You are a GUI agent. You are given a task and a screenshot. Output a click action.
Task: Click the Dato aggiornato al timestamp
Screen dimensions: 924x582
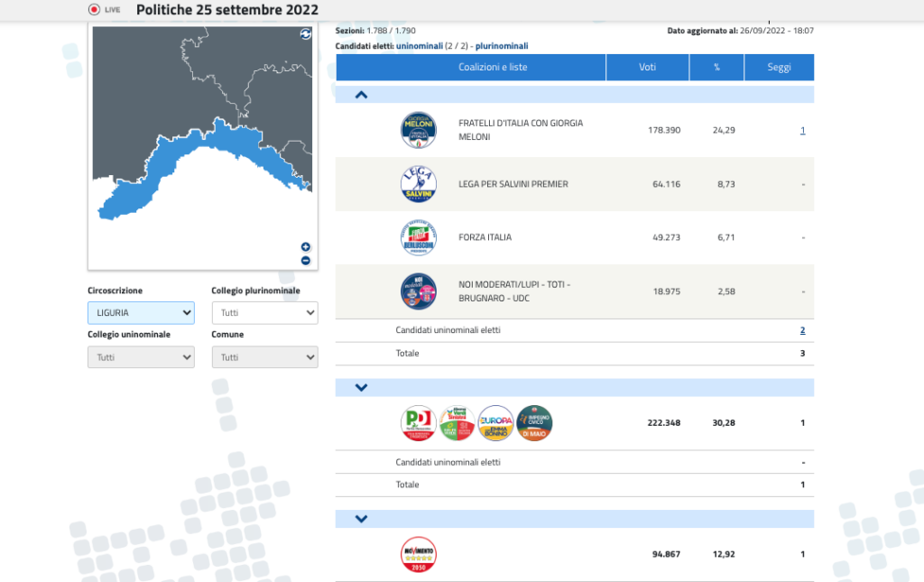click(x=740, y=31)
